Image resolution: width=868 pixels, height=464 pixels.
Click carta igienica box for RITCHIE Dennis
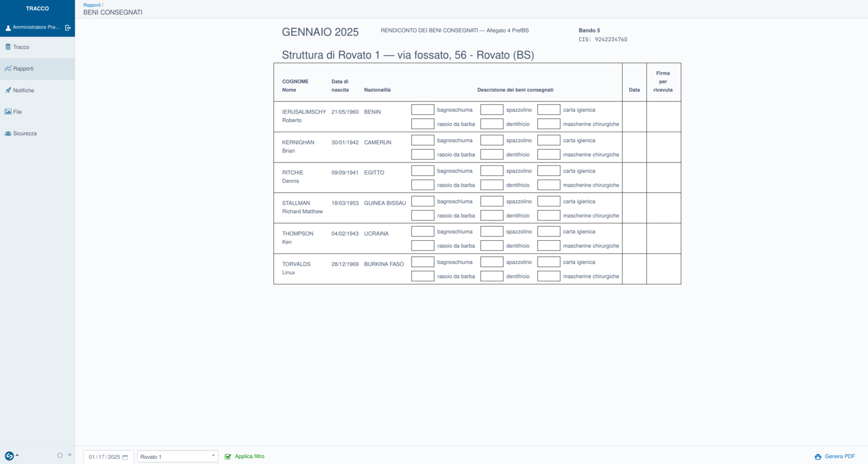click(x=549, y=171)
